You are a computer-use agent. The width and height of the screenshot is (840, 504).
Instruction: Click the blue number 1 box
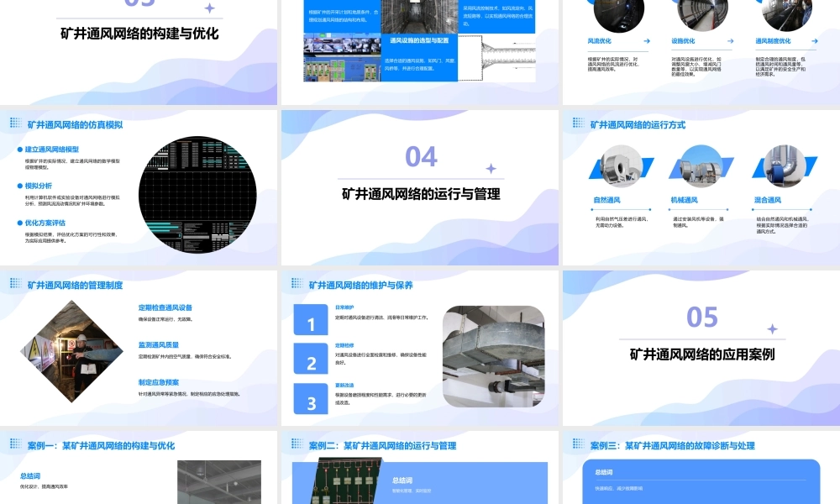pos(311,320)
